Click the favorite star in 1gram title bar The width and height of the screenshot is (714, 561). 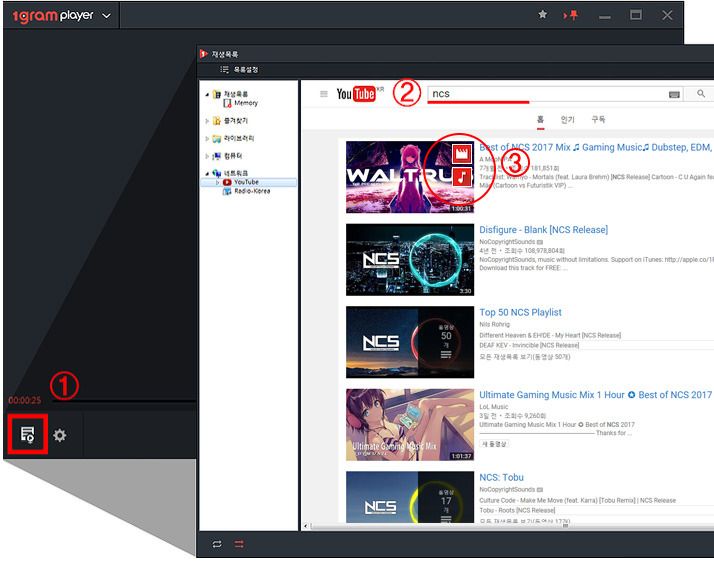(x=542, y=15)
